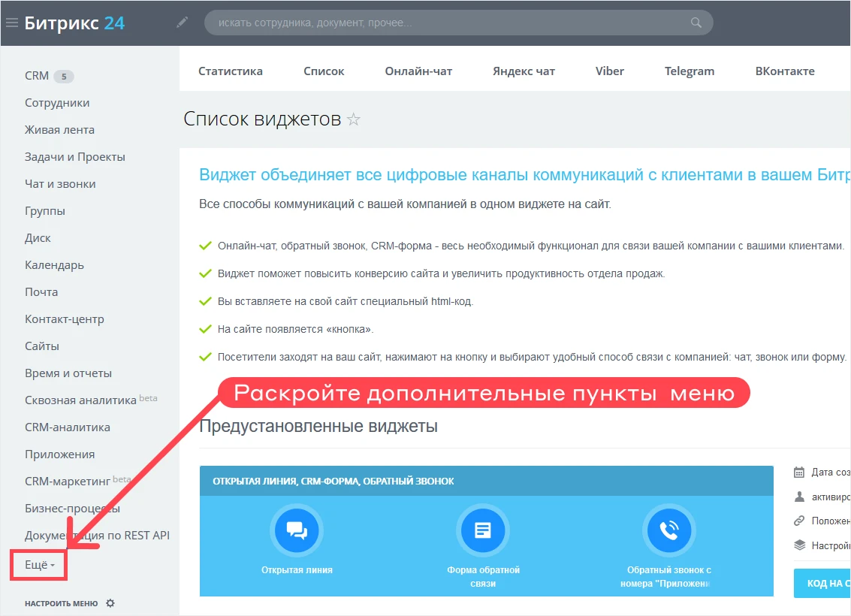Click the magnifier search icon
The height and width of the screenshot is (616, 851).
[x=696, y=23]
